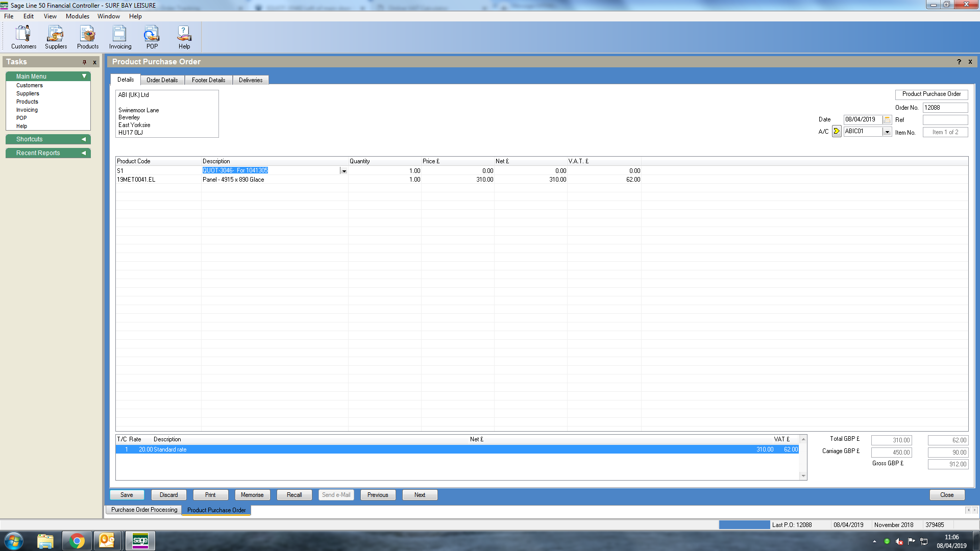980x551 pixels.
Task: Open the Modules menu
Action: (77, 16)
